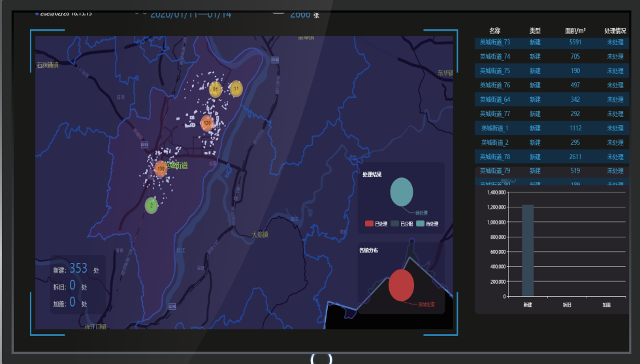This screenshot has height=364, width=640.
Task: Click the 处理情况 column header
Action: (x=615, y=31)
